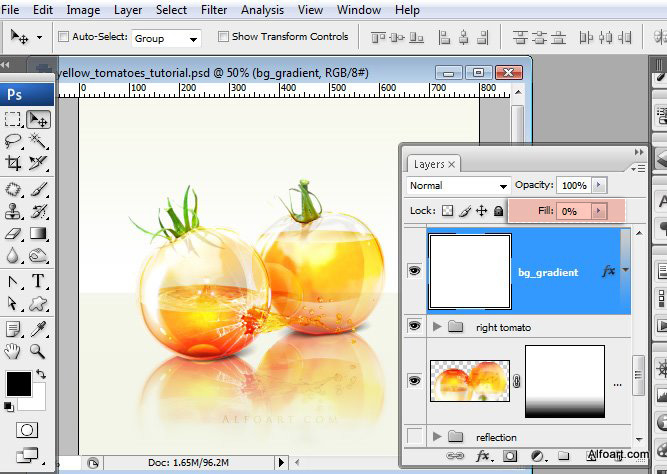
Task: Select the Gradient tool
Action: pos(38,234)
